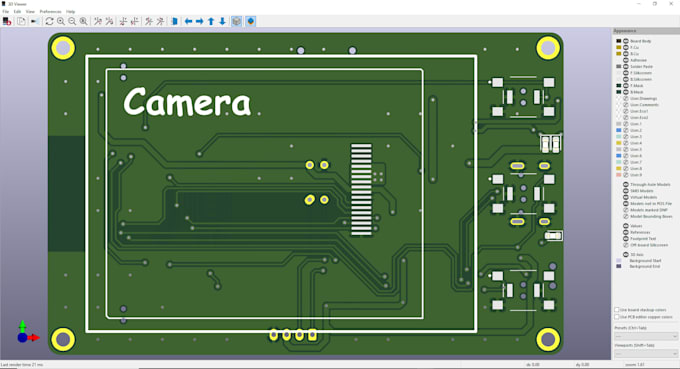680x369 pixels.
Task: Toggle visibility of Footprint Text
Action: point(626,238)
